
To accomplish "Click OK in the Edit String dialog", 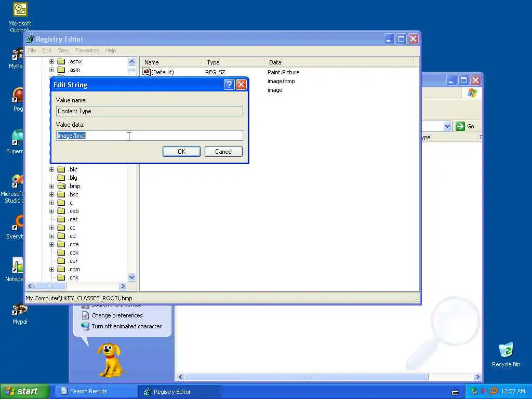I will tap(181, 151).
